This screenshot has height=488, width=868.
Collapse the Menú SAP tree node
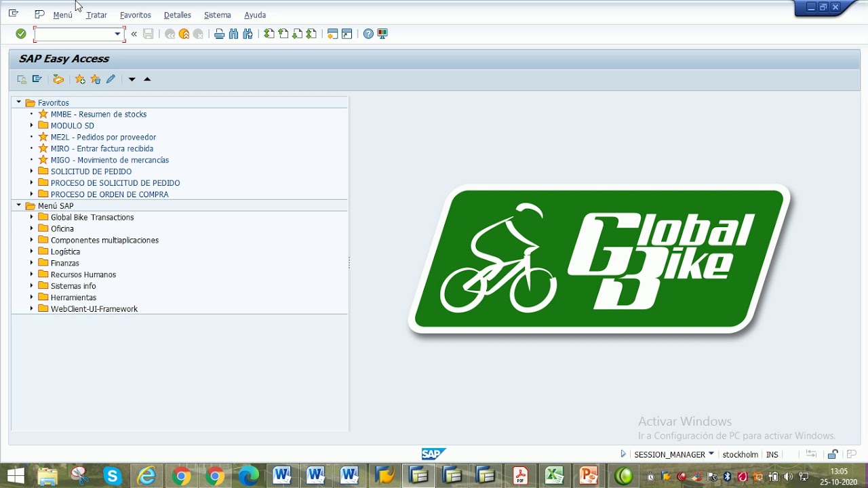tap(19, 205)
